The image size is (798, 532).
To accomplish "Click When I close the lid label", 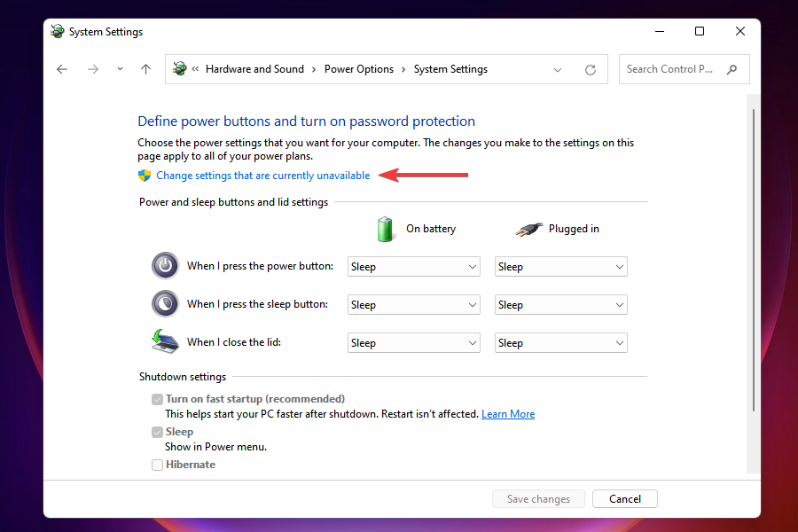I will click(234, 342).
